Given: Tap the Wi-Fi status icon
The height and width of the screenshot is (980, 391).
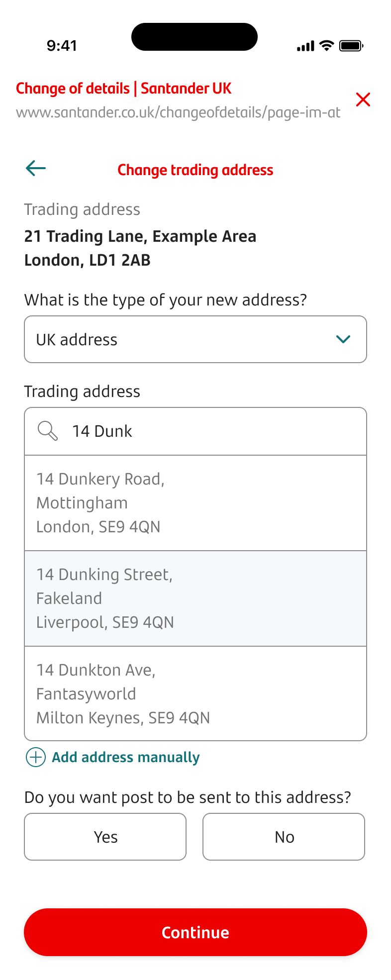Looking at the screenshot, I should 326,46.
